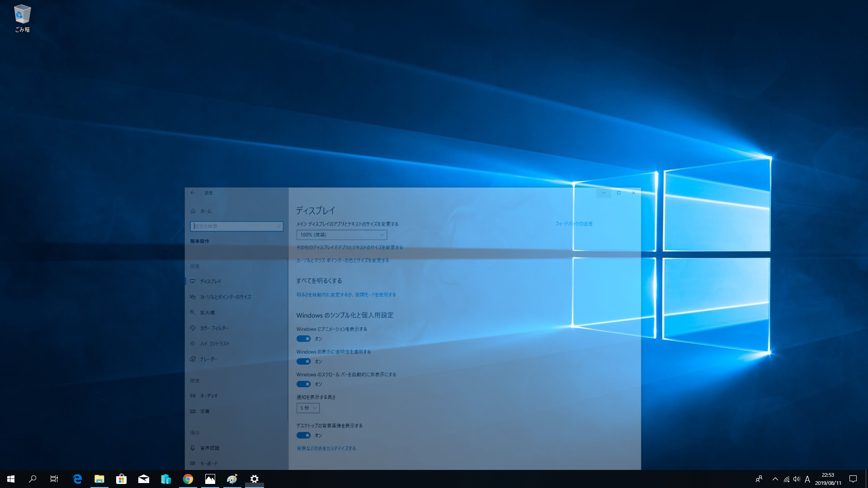Close the Settings window

pos(633,193)
